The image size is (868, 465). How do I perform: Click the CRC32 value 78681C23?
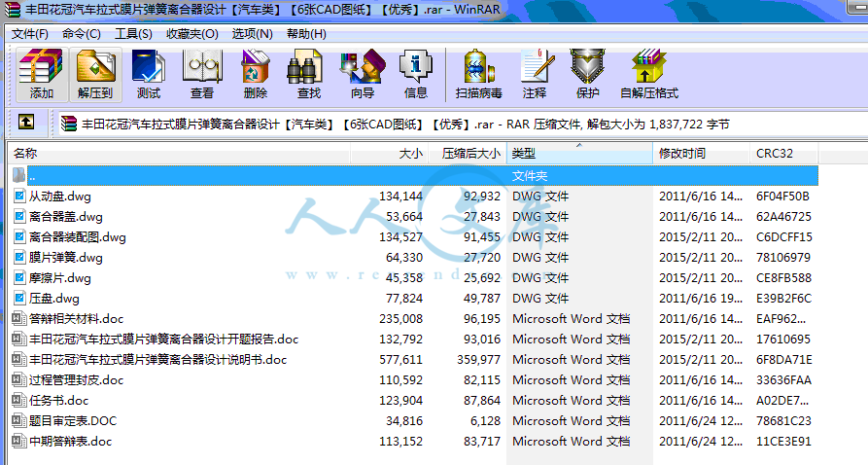tap(783, 420)
